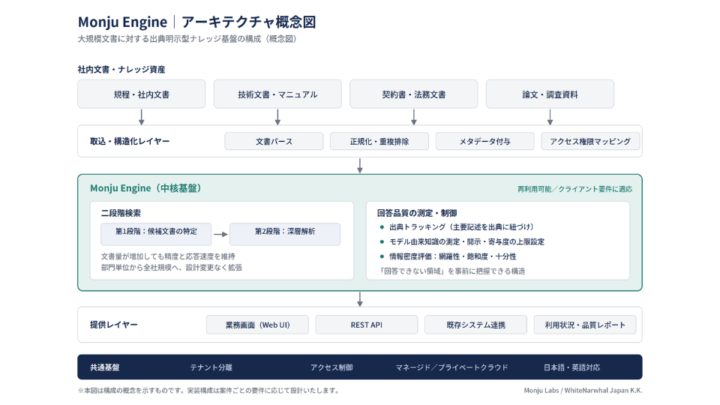This screenshot has height=405, width=720.
Task: Click the 部門単位から全社規模へ text line
Action: 171,267
